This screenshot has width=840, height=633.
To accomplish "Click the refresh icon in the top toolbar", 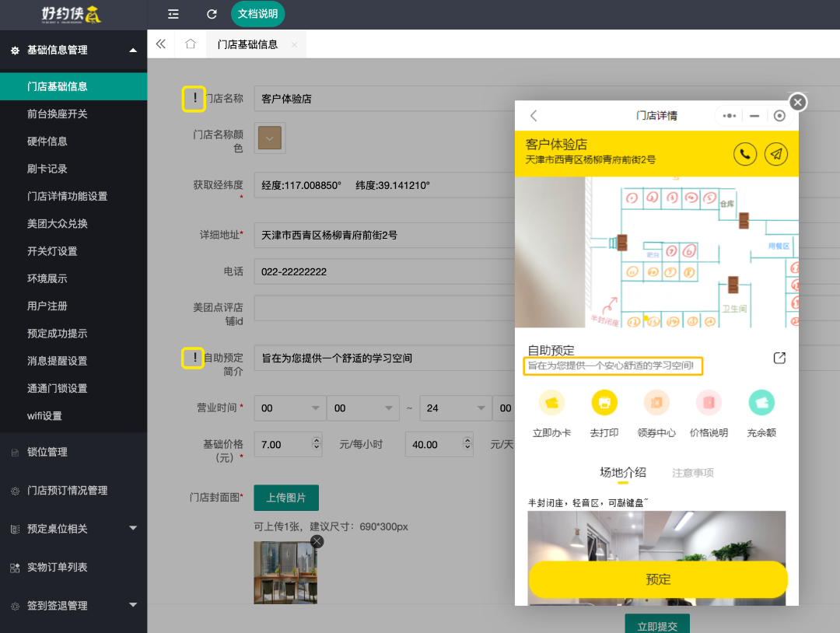I will point(211,14).
